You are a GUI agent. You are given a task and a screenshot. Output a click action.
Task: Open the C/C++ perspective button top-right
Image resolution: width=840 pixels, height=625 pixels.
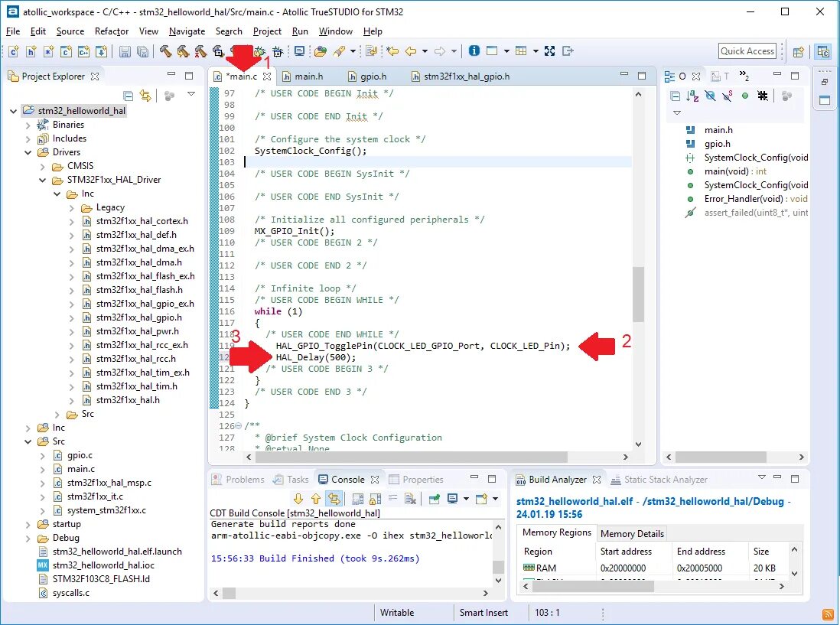pyautogui.click(x=823, y=51)
